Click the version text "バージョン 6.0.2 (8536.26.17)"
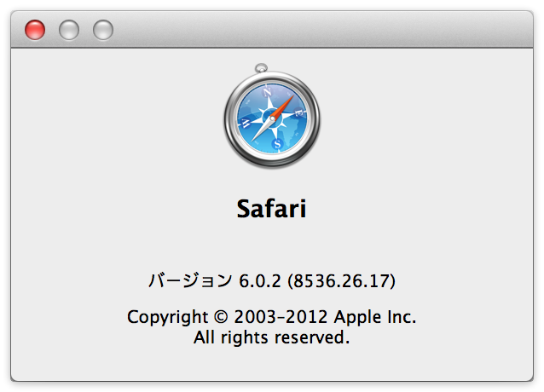 [272, 280]
